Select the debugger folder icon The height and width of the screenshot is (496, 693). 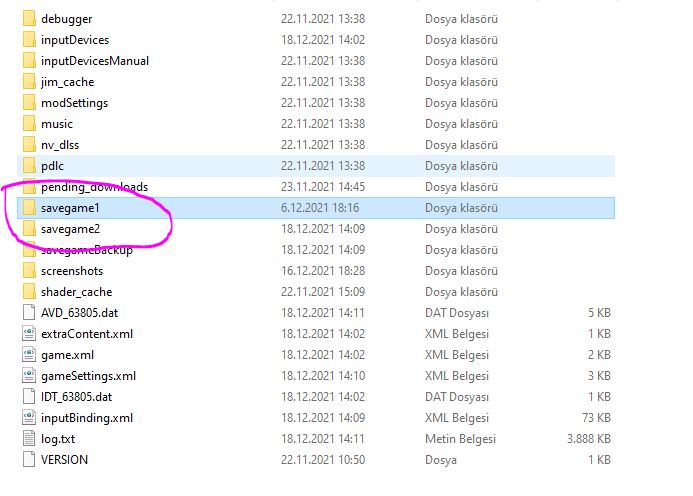click(29, 19)
